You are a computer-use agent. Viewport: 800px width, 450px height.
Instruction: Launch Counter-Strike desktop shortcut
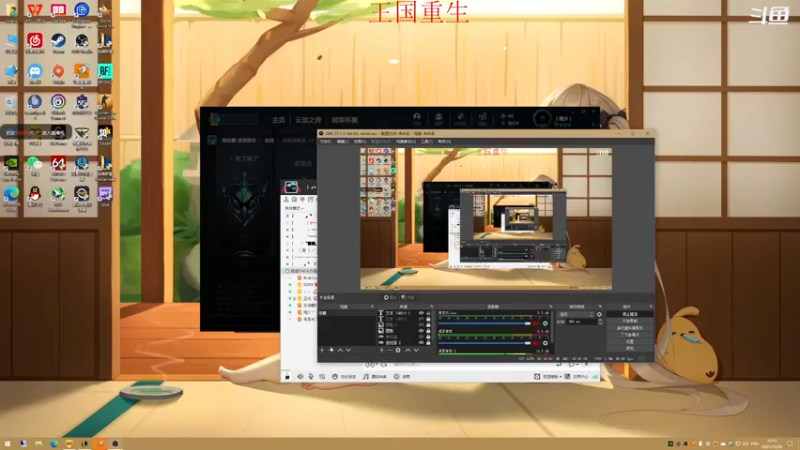tap(105, 103)
